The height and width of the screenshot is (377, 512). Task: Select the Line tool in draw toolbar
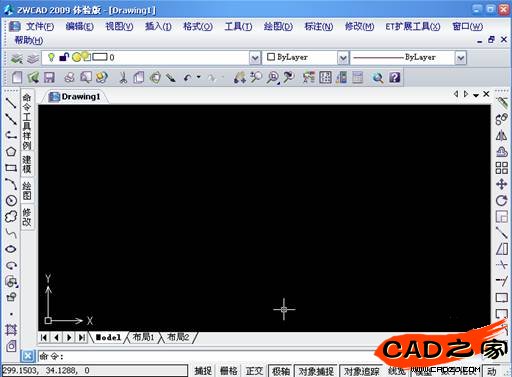tap(11, 103)
